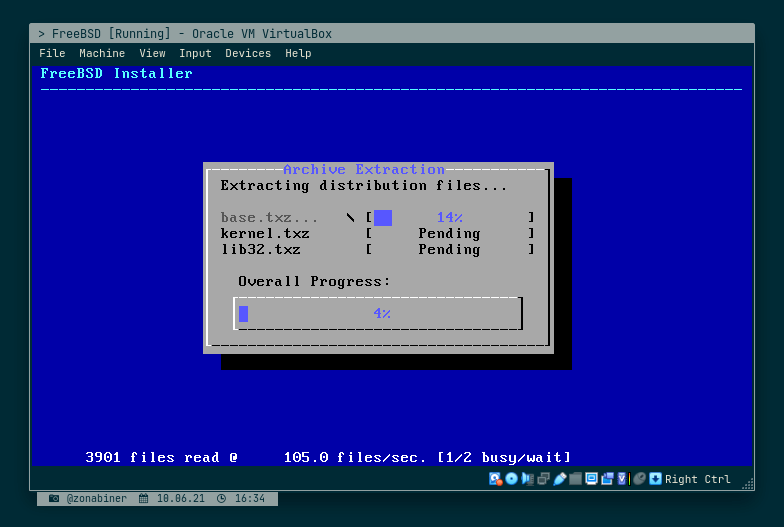Click the base.txz 14% progress bar

point(450,218)
